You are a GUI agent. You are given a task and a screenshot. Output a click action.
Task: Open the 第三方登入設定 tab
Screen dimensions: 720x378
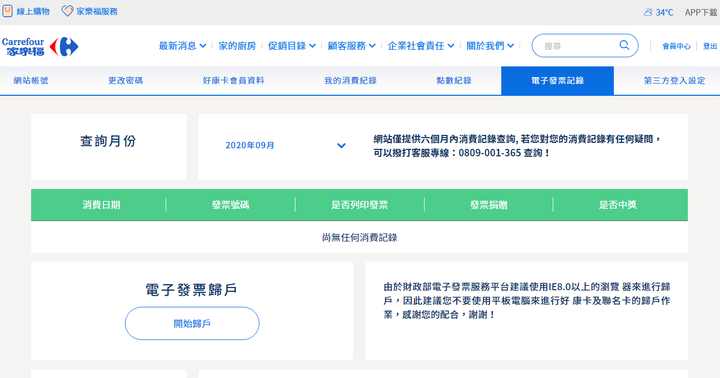(674, 80)
